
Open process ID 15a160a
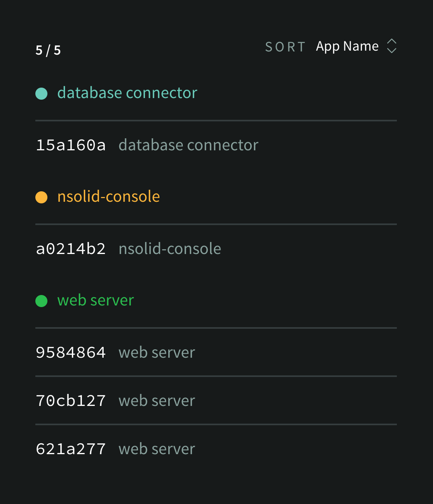pyautogui.click(x=71, y=145)
